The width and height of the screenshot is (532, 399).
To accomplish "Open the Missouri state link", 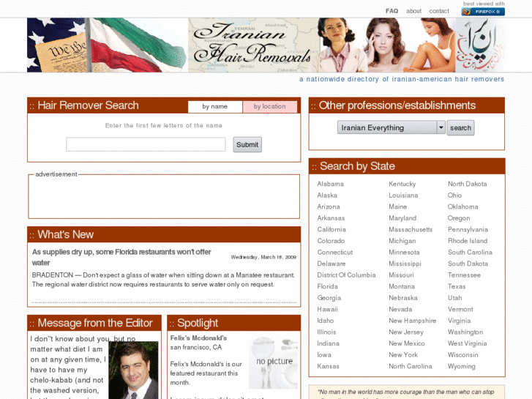I will pyautogui.click(x=401, y=275).
